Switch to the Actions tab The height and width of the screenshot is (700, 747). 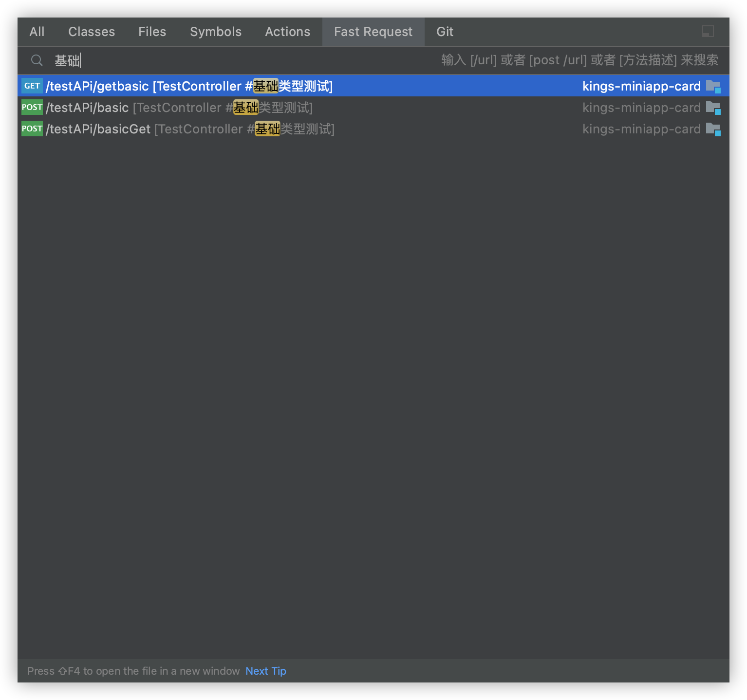pos(287,32)
